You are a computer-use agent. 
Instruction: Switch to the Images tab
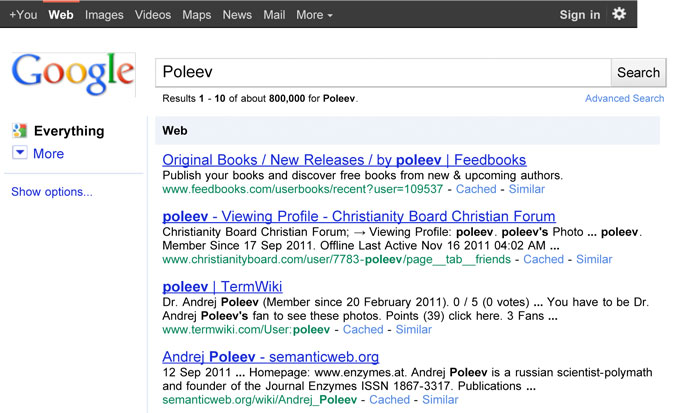tap(104, 15)
